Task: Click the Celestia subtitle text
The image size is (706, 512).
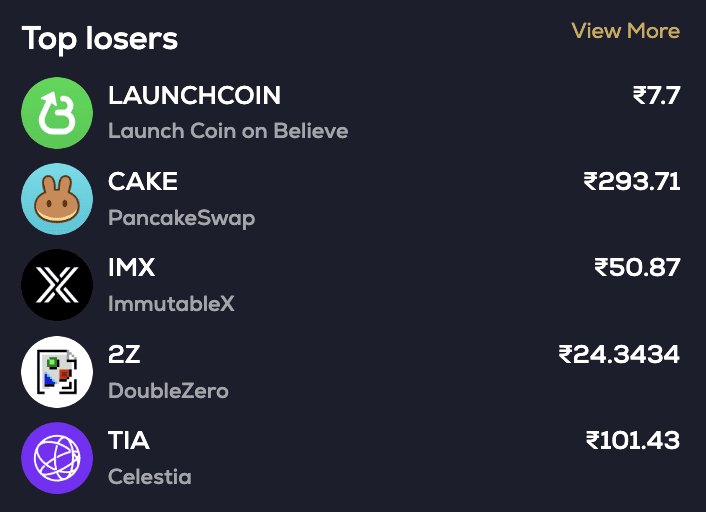Action: 149,476
